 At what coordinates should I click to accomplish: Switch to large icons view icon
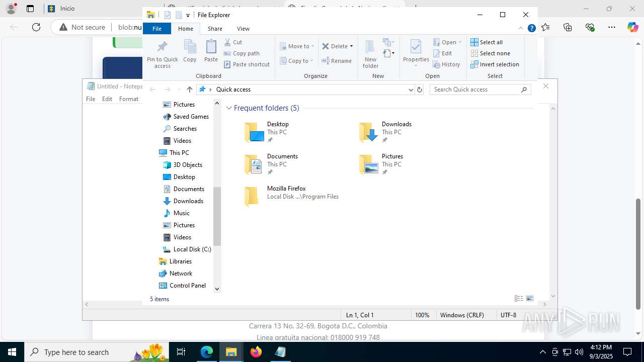point(530,299)
